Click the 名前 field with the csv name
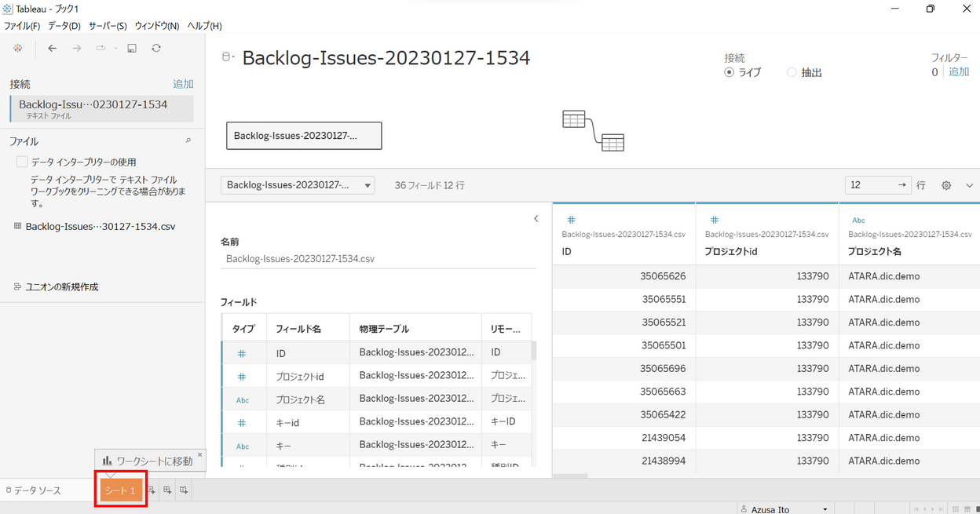 coord(378,258)
